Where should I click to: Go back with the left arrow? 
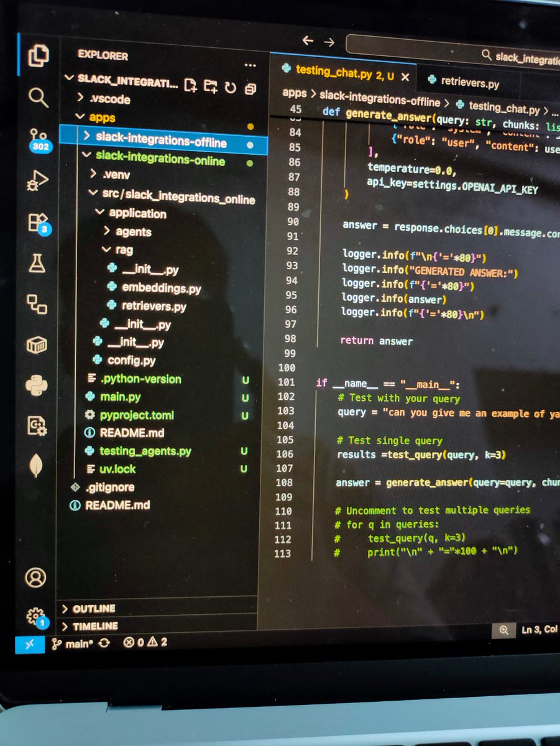[308, 40]
